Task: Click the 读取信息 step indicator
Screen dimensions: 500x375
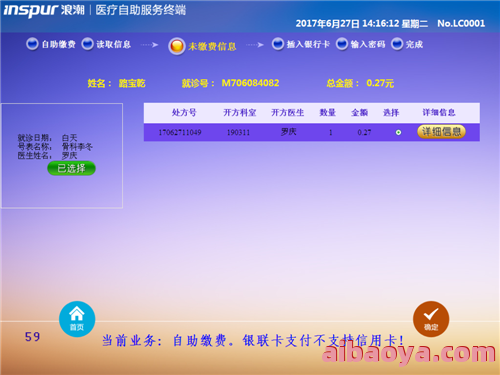Action: pyautogui.click(x=106, y=44)
